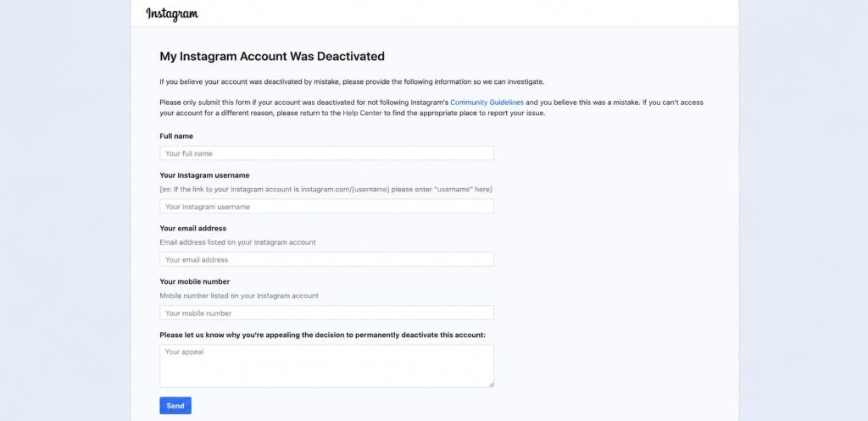Click the Full name label
The height and width of the screenshot is (421, 868).
click(x=176, y=136)
